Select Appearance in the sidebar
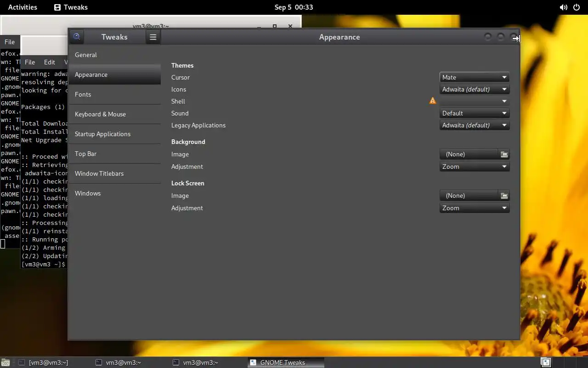This screenshot has width=588, height=368. point(114,75)
